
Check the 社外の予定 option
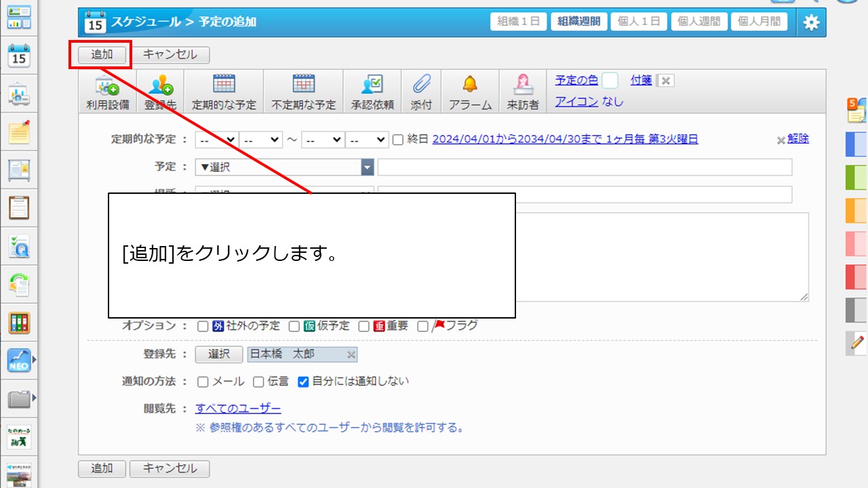point(203,326)
